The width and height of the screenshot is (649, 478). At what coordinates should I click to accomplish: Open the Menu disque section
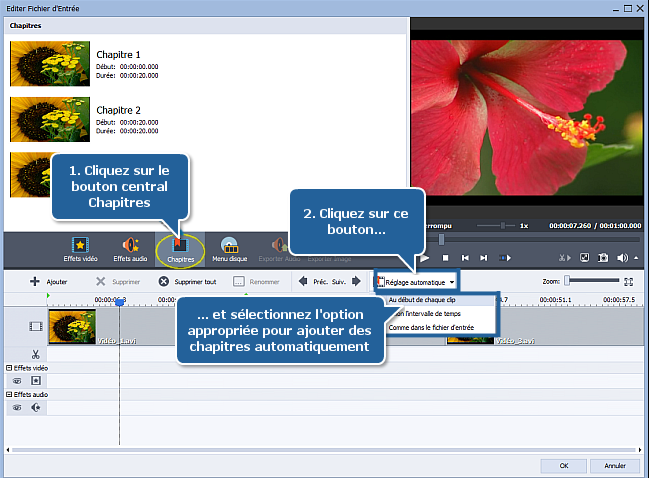click(229, 248)
